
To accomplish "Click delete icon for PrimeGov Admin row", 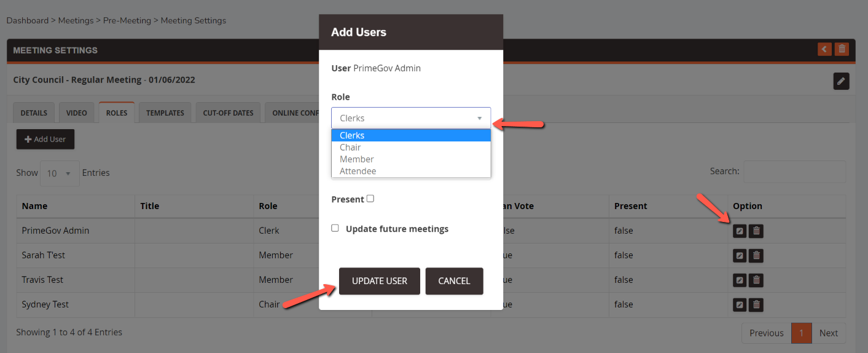I will point(756,231).
